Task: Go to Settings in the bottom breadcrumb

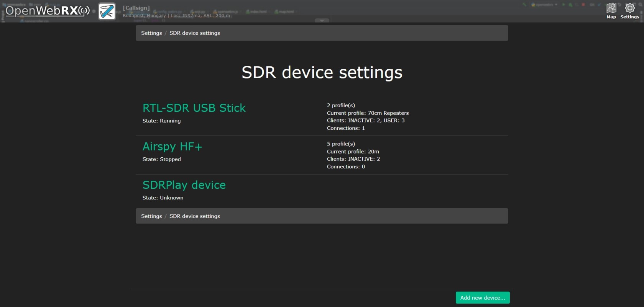Action: click(x=151, y=216)
